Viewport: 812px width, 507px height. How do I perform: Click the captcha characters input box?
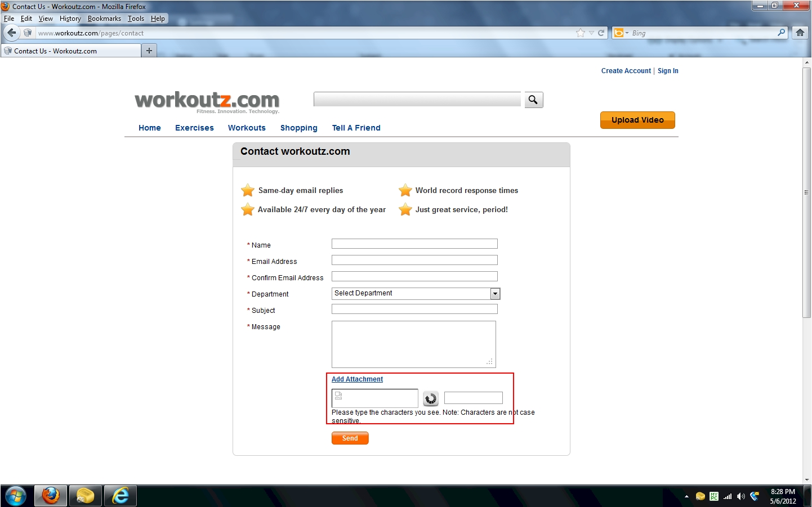[474, 398]
